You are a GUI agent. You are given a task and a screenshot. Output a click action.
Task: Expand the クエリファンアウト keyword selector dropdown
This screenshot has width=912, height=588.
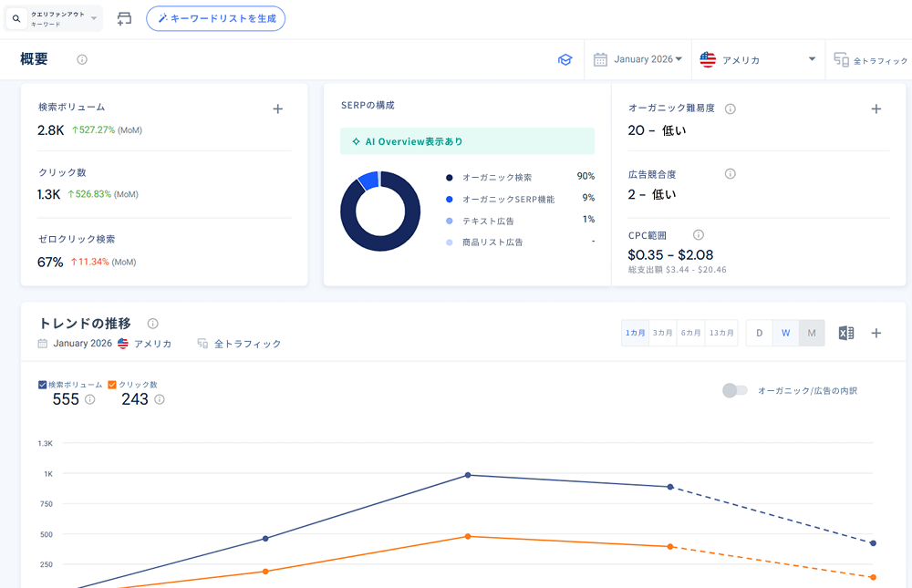coord(54,18)
